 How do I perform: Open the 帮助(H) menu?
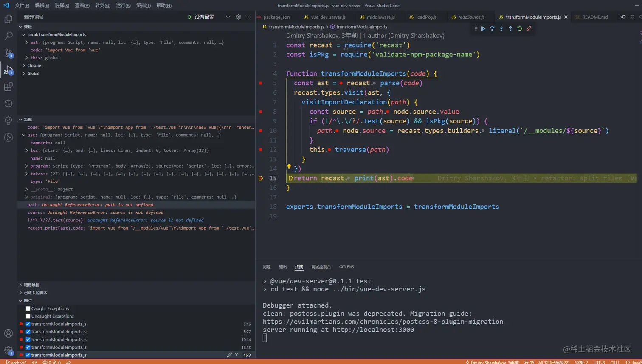click(164, 6)
